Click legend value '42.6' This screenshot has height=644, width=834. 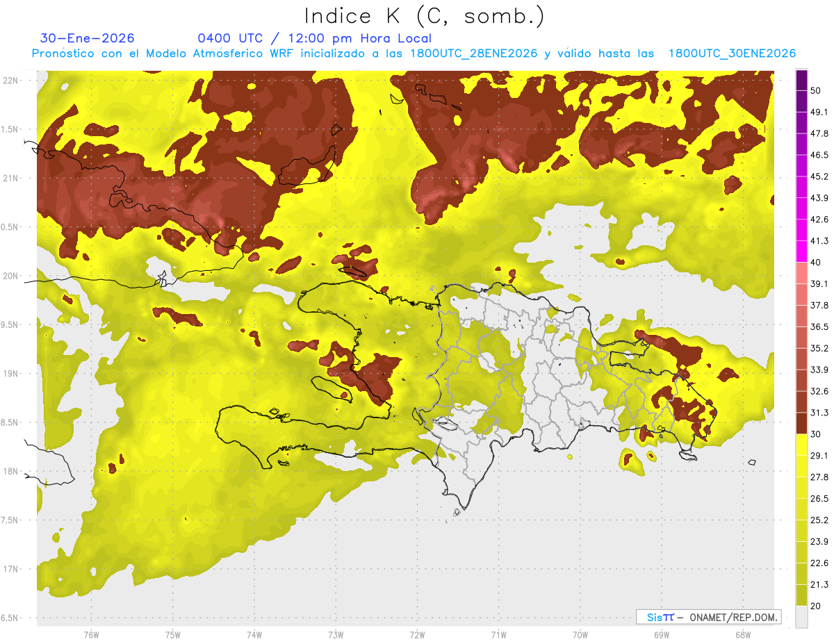pyautogui.click(x=819, y=220)
